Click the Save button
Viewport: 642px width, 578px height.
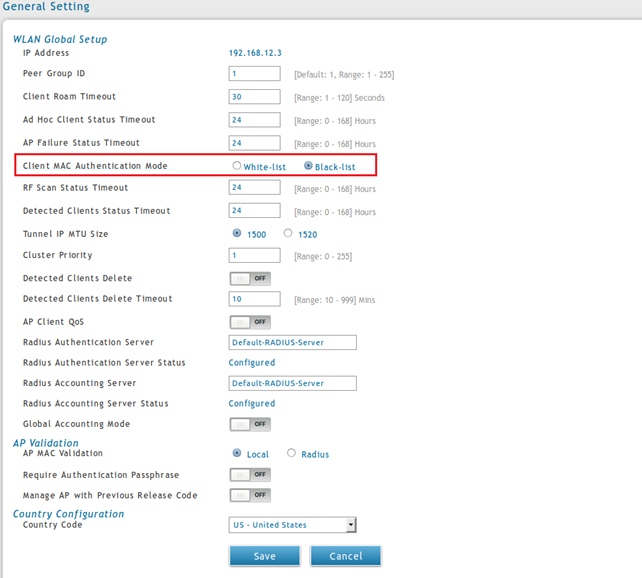[265, 556]
